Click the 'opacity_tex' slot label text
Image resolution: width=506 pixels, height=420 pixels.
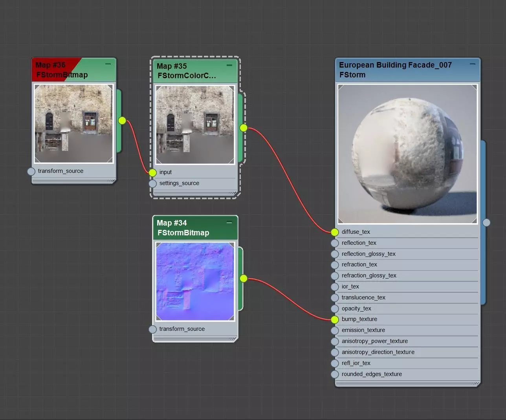(x=356, y=308)
